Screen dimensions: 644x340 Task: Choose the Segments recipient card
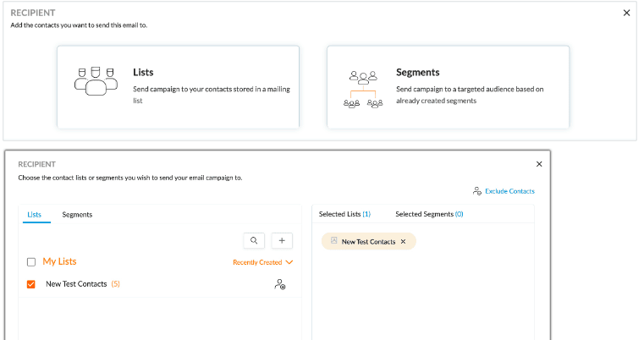448,87
